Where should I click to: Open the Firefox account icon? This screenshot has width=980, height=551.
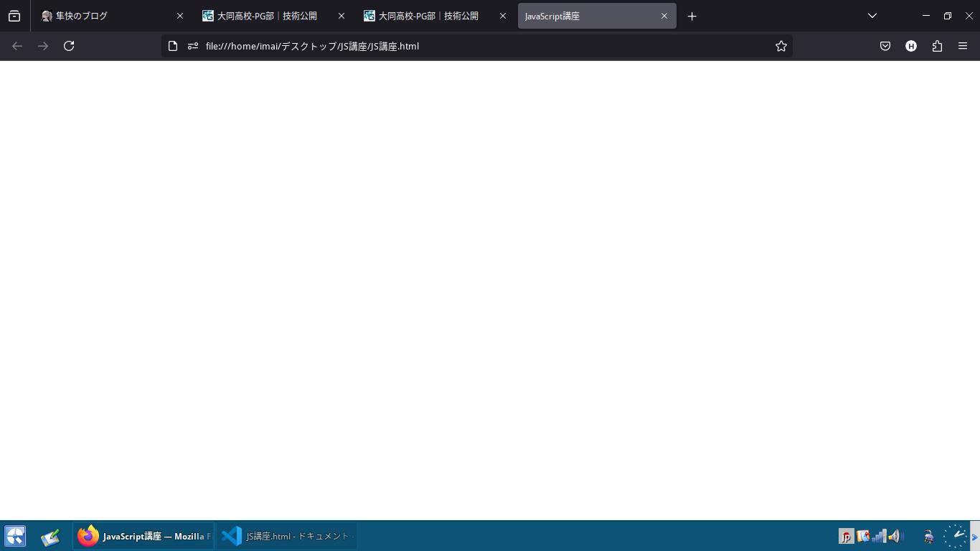(x=911, y=46)
